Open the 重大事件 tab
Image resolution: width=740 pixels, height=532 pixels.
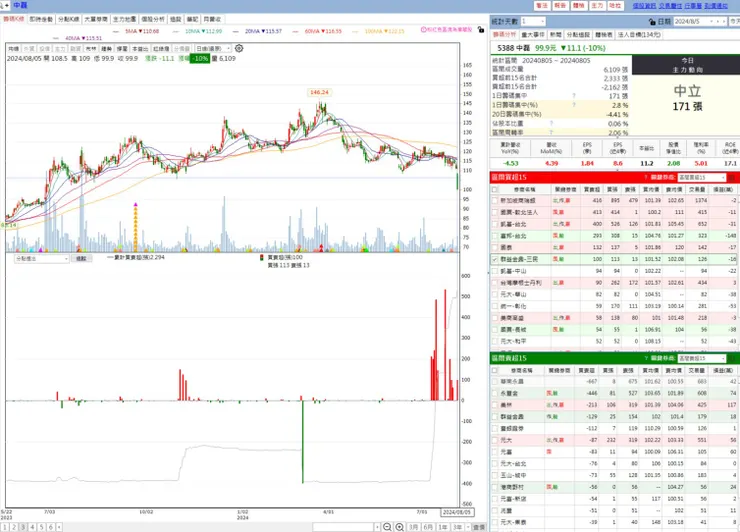tap(533, 35)
